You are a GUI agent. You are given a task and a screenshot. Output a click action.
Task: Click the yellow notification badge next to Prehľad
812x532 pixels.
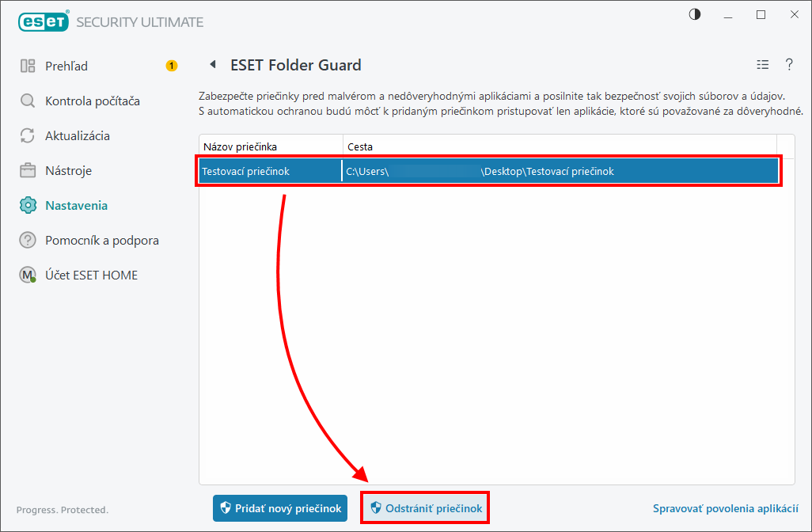172,66
